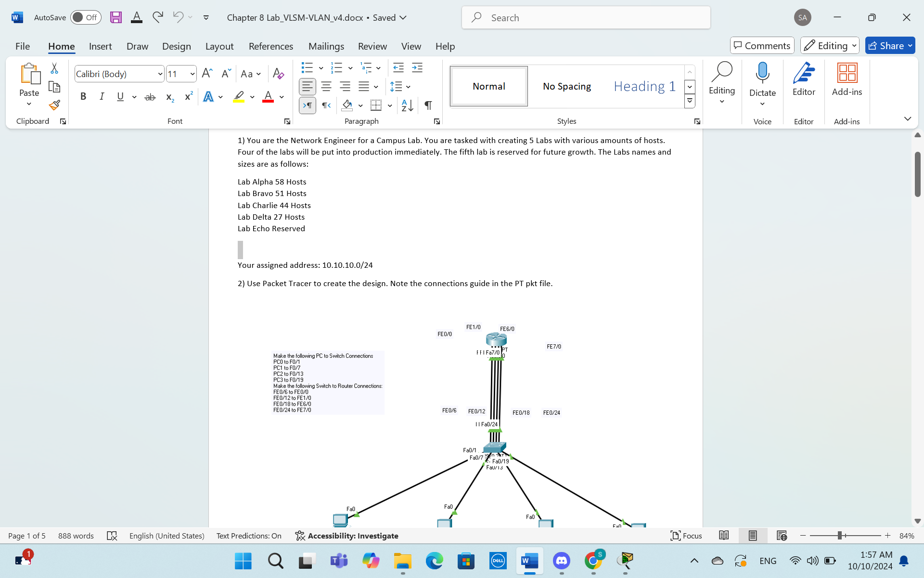Screen dimensions: 924x578
Task: Open the font name dropdown
Action: point(160,74)
